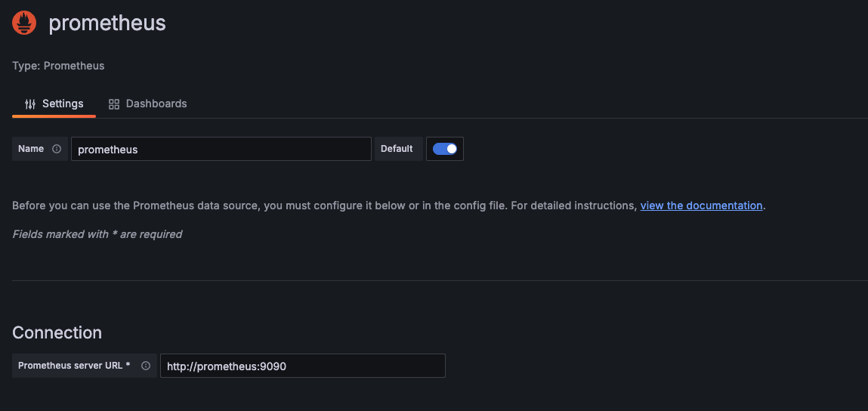Show info tooltip icon beside Name label
Image resolution: width=868 pixels, height=411 pixels.
57,149
